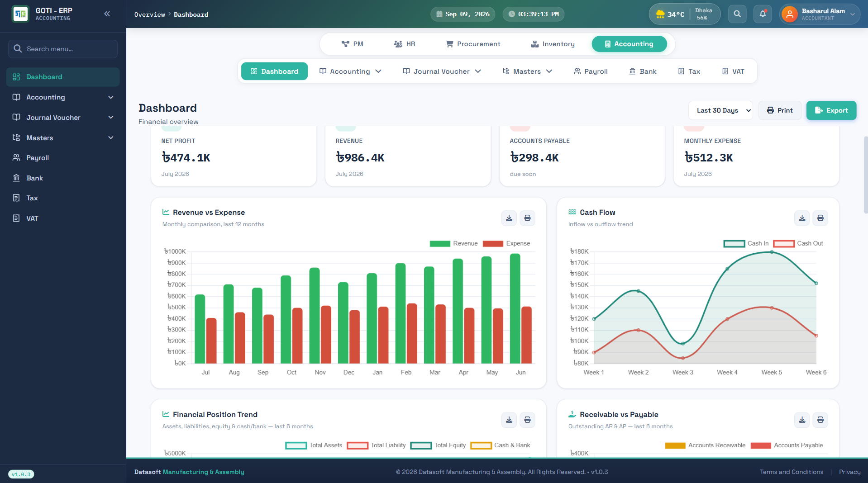This screenshot has width=868, height=483.
Task: Switch to the PM module tab
Action: pyautogui.click(x=352, y=44)
